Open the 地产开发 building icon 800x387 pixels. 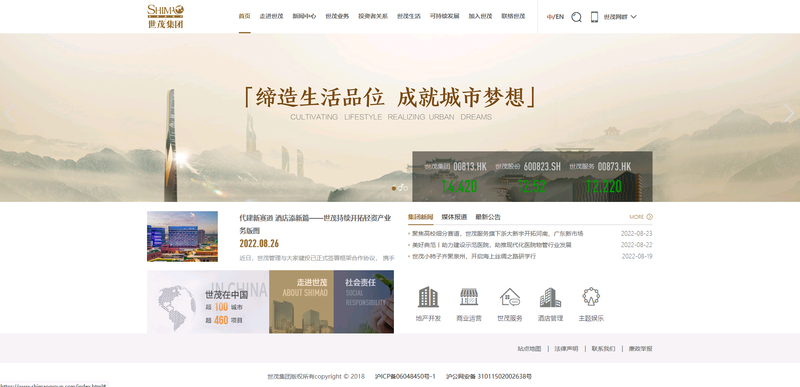click(428, 297)
